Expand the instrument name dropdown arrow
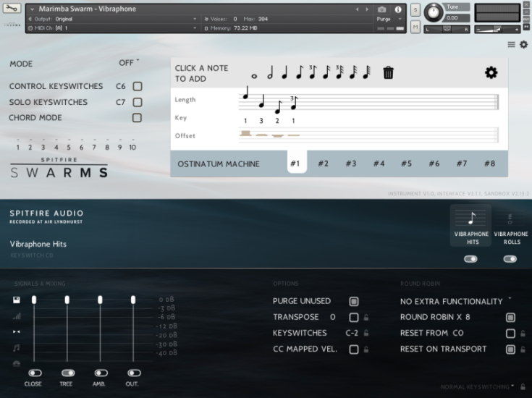Viewport: 532px width, 398px height. [x=33, y=9]
